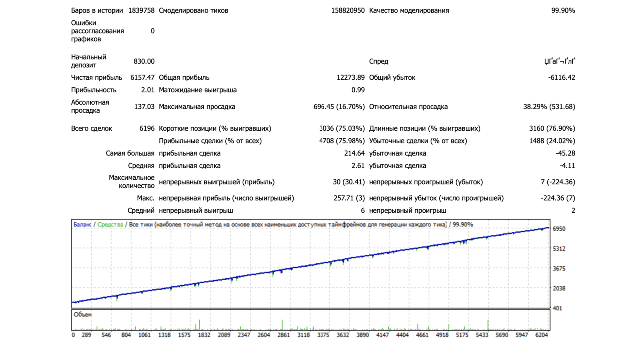The width and height of the screenshot is (644, 343).
Task: Click the gross loss value -6116.42
Action: [561, 77]
